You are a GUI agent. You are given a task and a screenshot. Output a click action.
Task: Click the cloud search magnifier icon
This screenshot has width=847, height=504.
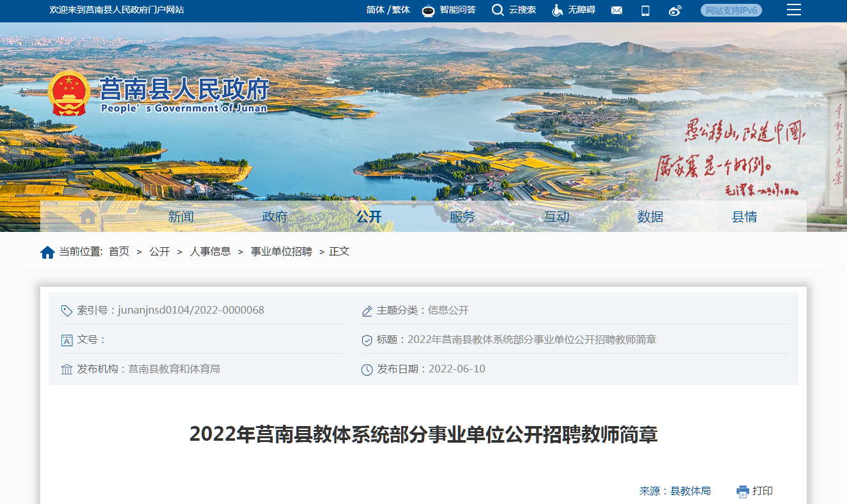[498, 10]
